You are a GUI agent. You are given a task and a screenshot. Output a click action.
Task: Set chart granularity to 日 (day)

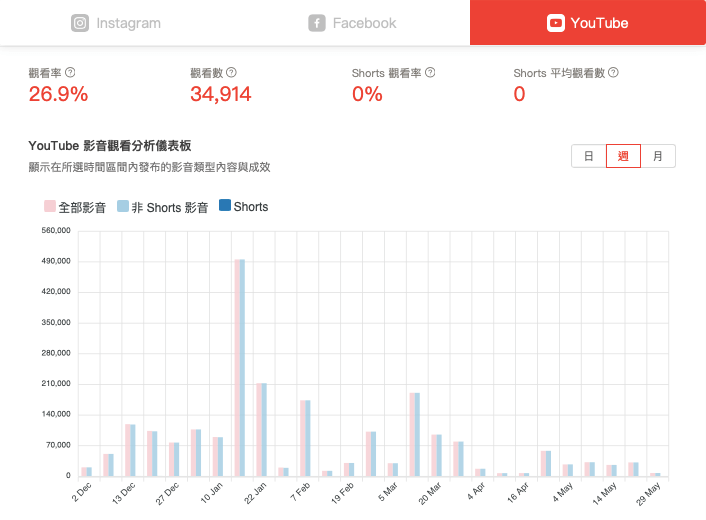point(588,156)
